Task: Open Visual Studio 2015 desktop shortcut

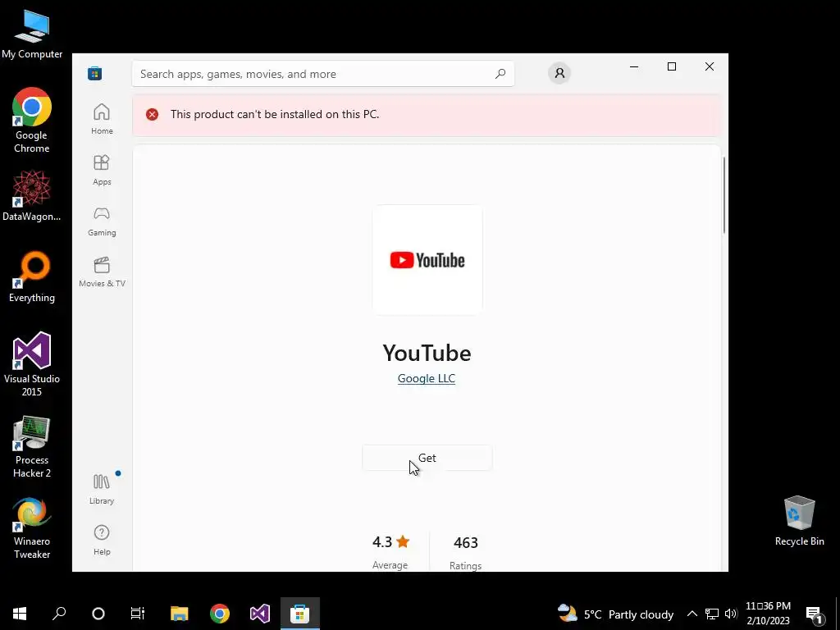Action: (32, 364)
